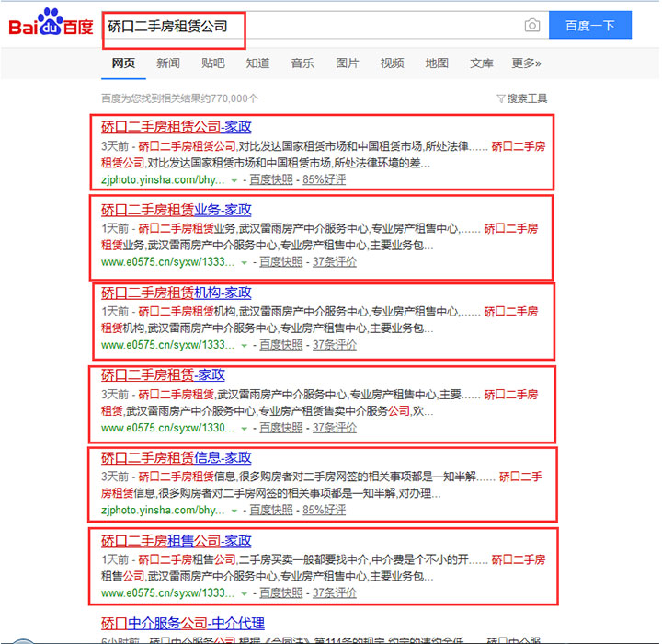Screen dimensions: 662x644
Task: Click the 百度一下 search button
Action: click(x=589, y=26)
